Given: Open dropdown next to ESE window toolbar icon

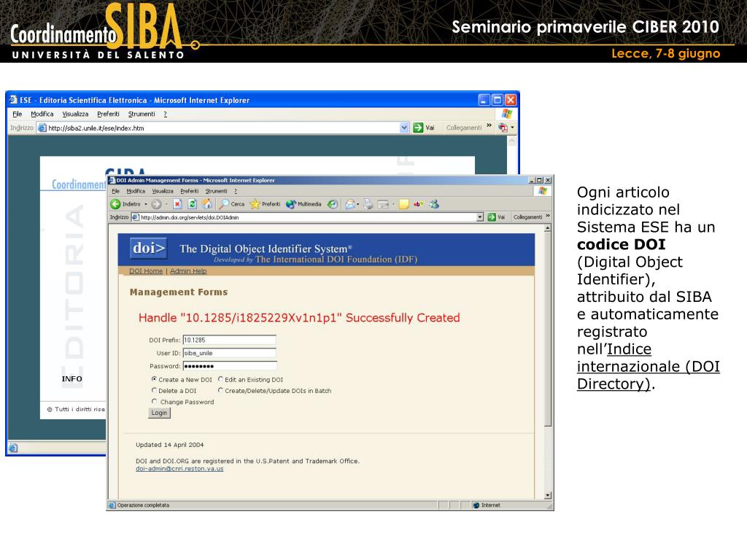Looking at the screenshot, I should (512, 128).
